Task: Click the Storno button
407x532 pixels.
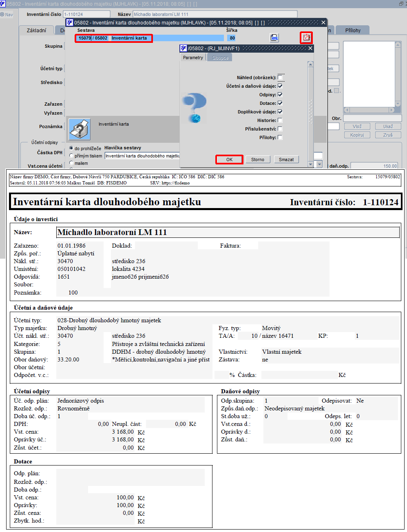Action: (258, 160)
